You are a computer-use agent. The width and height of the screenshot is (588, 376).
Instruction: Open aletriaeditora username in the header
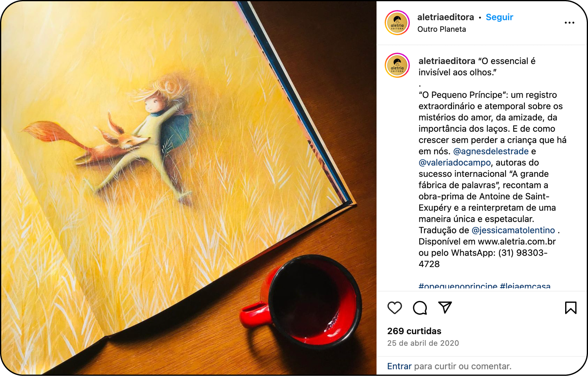point(445,17)
